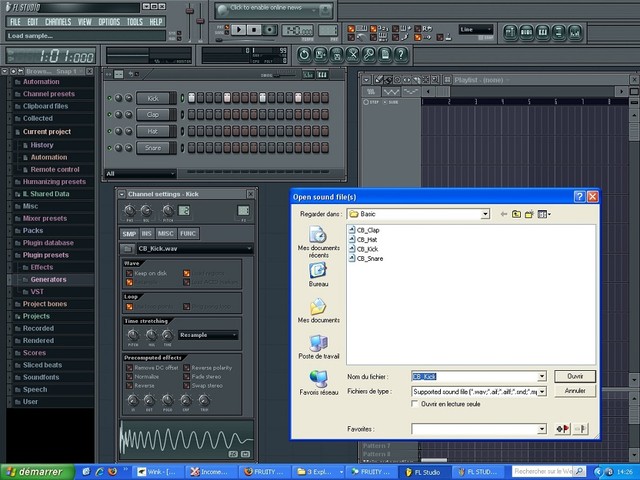The height and width of the screenshot is (480, 640).
Task: Open the Mixer shortcut icon
Action: pos(575,32)
